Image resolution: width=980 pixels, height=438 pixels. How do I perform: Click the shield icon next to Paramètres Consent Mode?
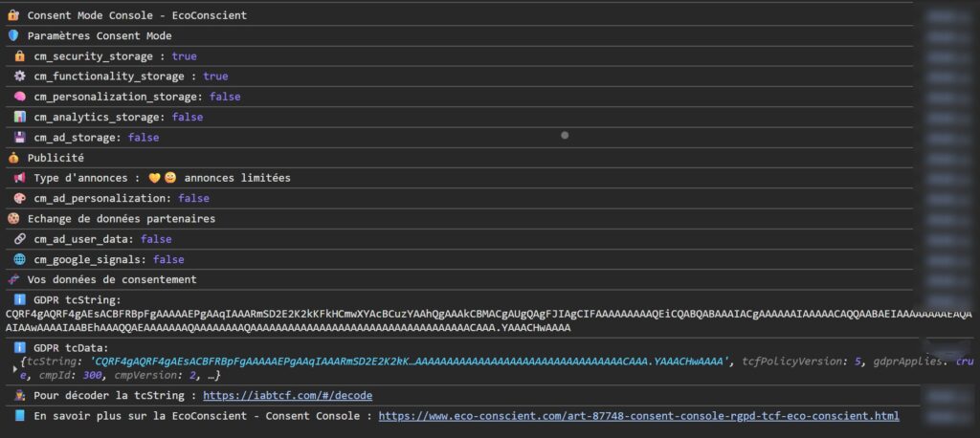coord(12,35)
